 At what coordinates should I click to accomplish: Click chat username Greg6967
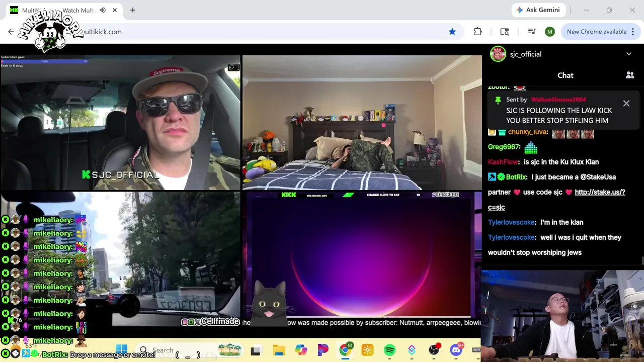click(x=504, y=147)
